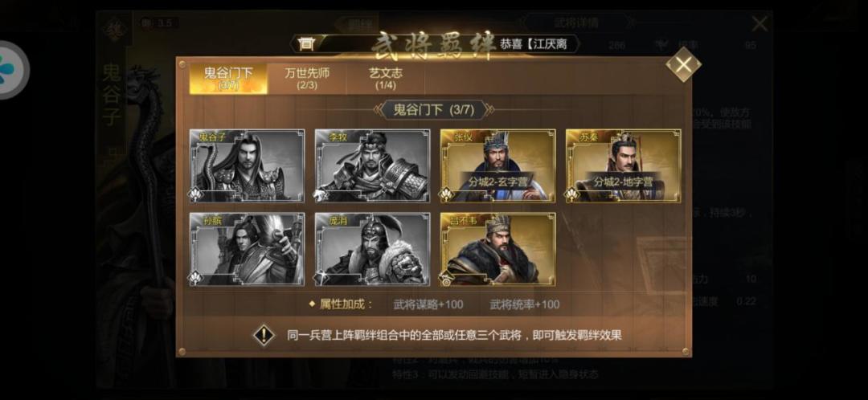Open the 苏秦 general card
This screenshot has width=868, height=400.
[624, 166]
